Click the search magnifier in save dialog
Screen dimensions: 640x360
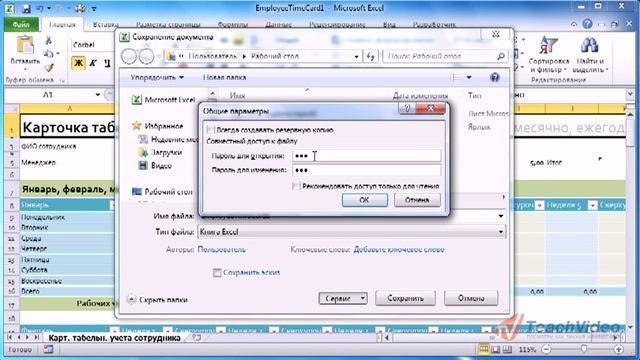click(501, 56)
